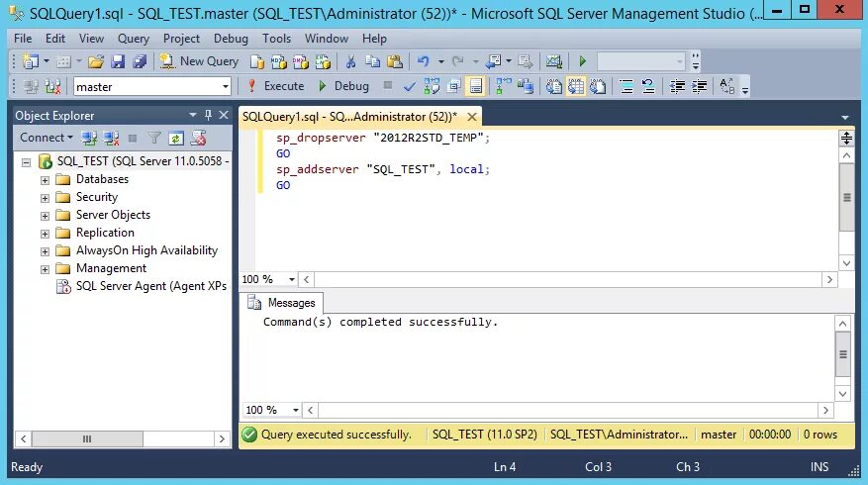The image size is (868, 485).
Task: Click the query editor vertical scrollbar thumb
Action: coord(846,198)
